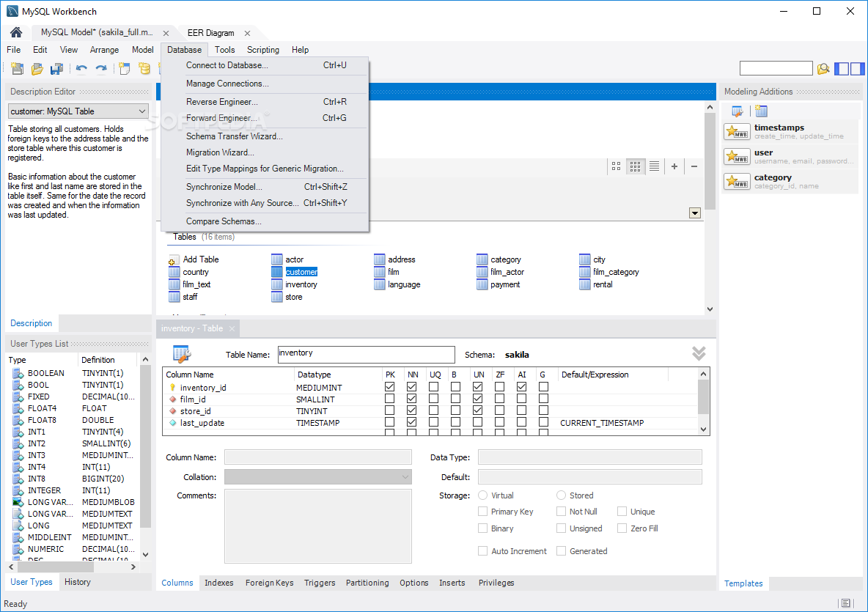The height and width of the screenshot is (612, 868).
Task: Select the Virtual storage radio button
Action: (482, 495)
